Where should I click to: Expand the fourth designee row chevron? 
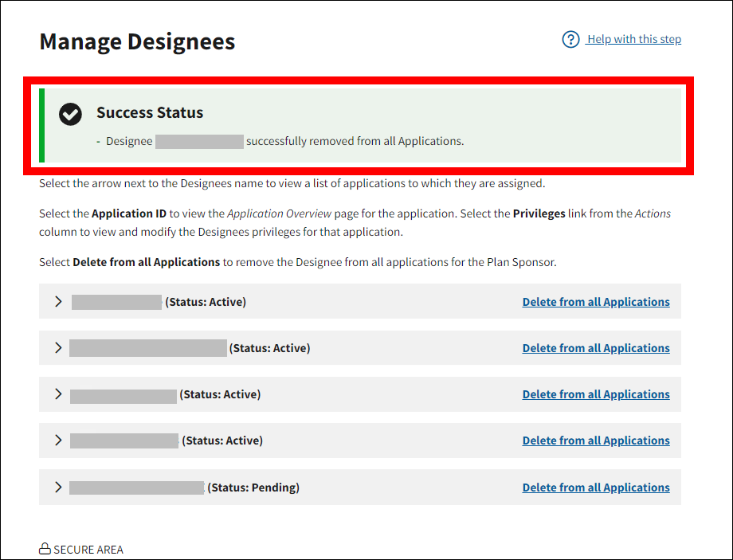pyautogui.click(x=58, y=441)
